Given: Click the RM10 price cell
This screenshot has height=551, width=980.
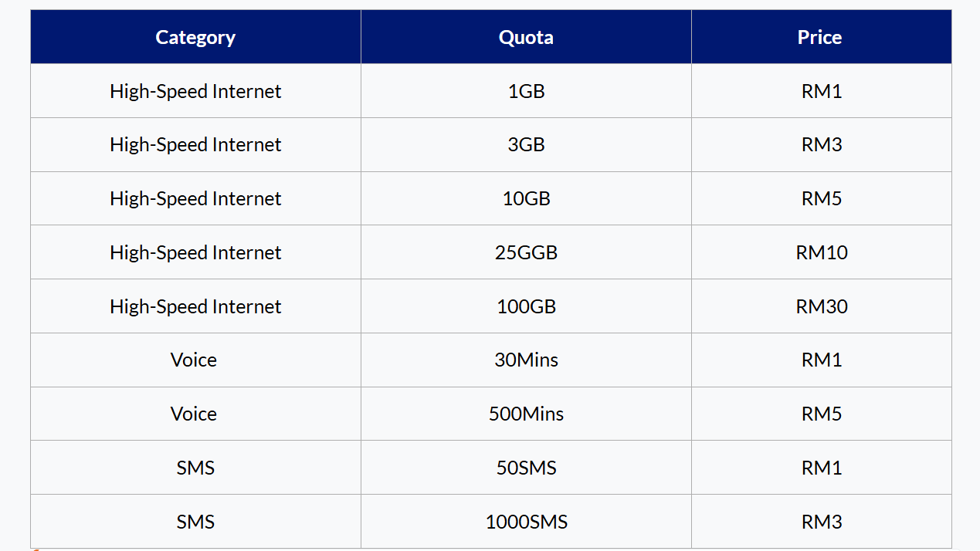Looking at the screenshot, I should click(x=822, y=252).
